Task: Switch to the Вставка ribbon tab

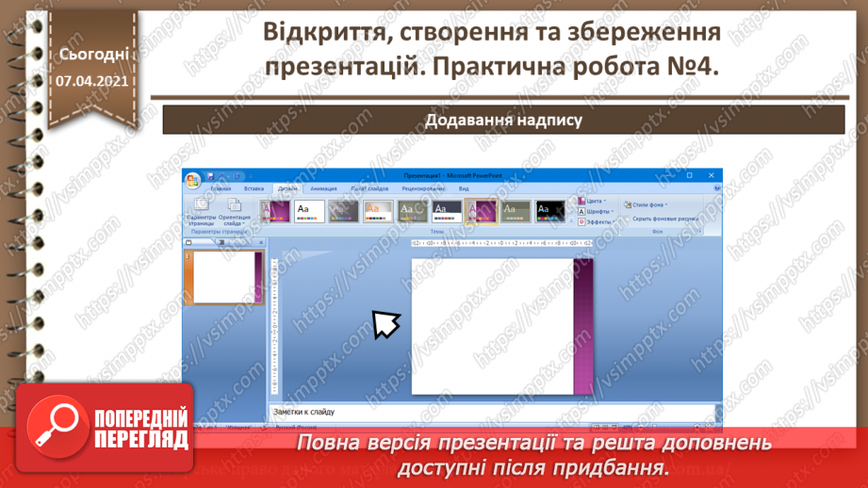Action: [x=254, y=188]
